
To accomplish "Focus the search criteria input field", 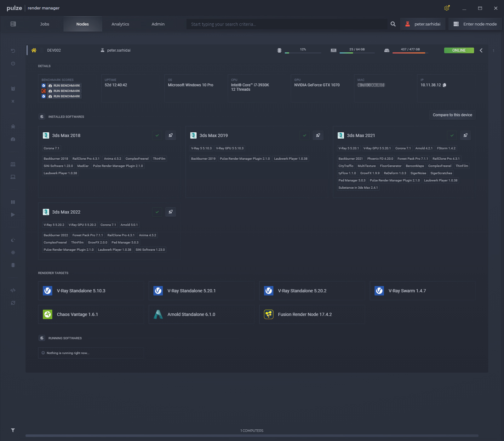I will point(287,24).
